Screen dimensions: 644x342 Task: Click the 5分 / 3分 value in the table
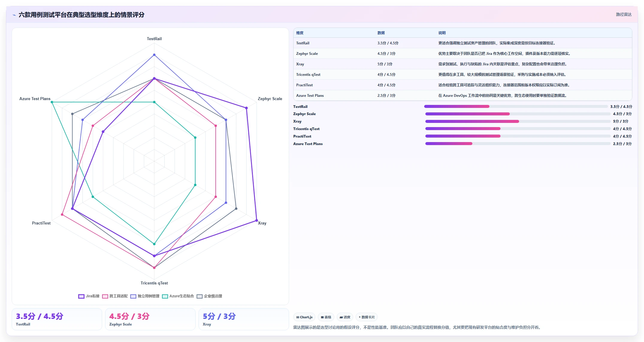click(385, 64)
